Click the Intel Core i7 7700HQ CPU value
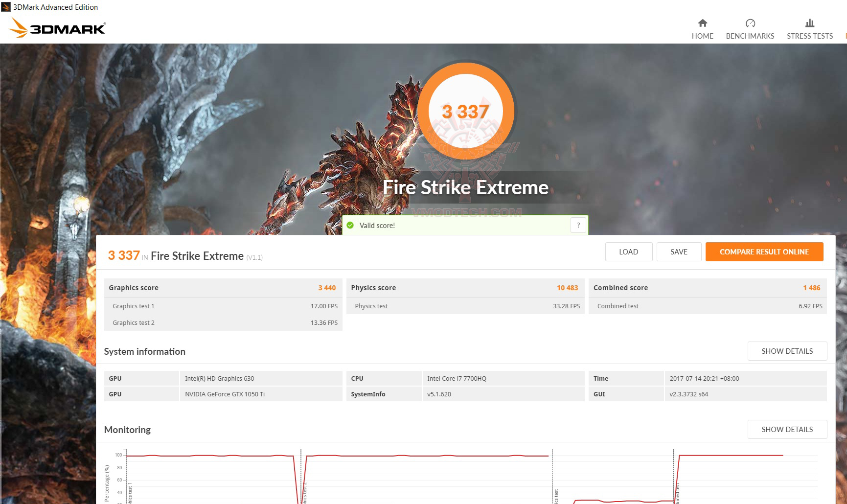 pyautogui.click(x=457, y=378)
